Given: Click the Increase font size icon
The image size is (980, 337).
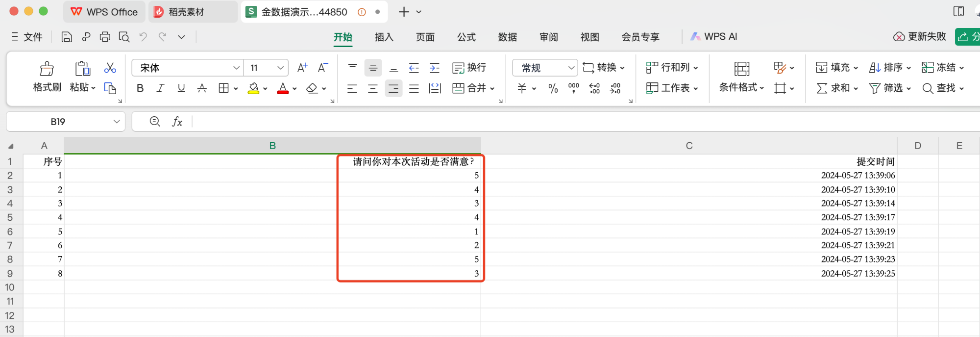Looking at the screenshot, I should pos(302,68).
